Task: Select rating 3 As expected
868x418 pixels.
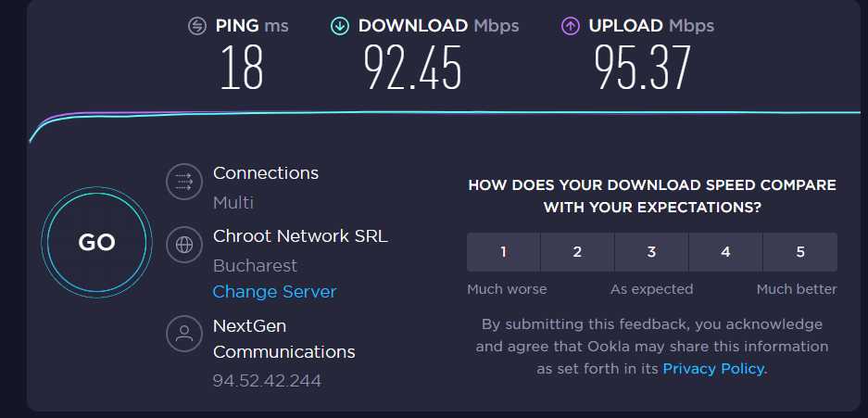Action: point(651,252)
